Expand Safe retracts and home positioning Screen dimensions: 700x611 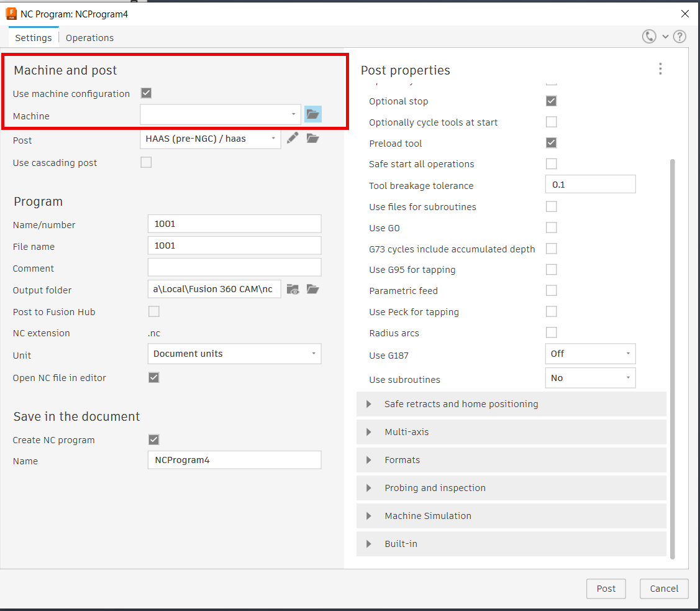click(x=511, y=404)
